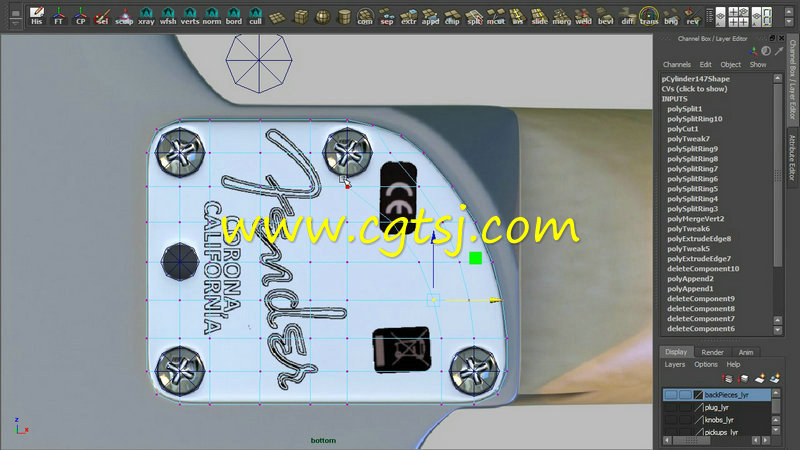Image resolution: width=800 pixels, height=450 pixels.
Task: Click the FT shelf icon
Action: [x=59, y=16]
